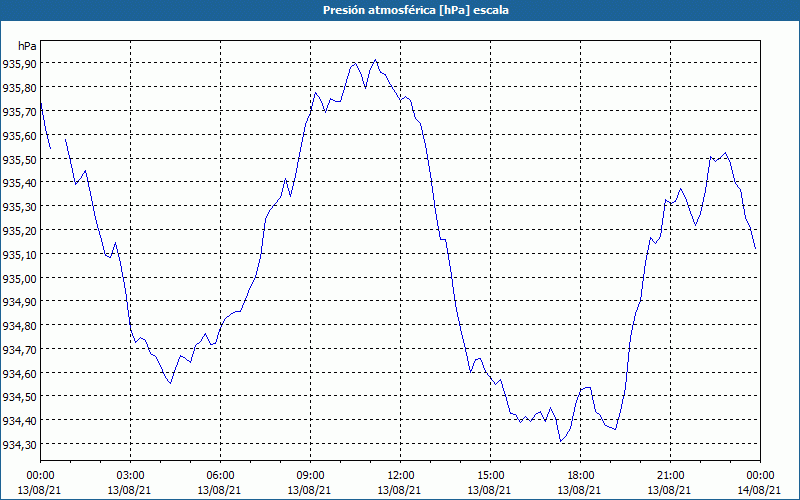Select the 934,50 axis value
The width and height of the screenshot is (800, 500).
19,396
